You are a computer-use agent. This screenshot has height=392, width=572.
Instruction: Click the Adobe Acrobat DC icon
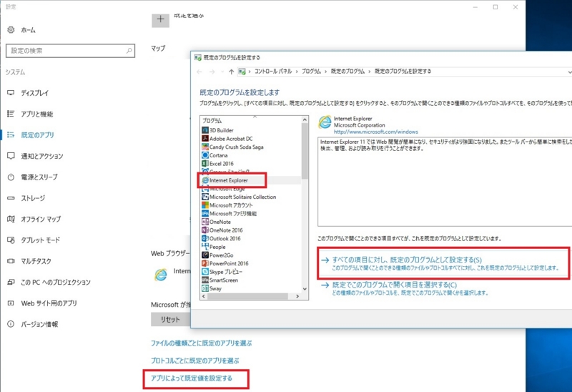tap(205, 138)
